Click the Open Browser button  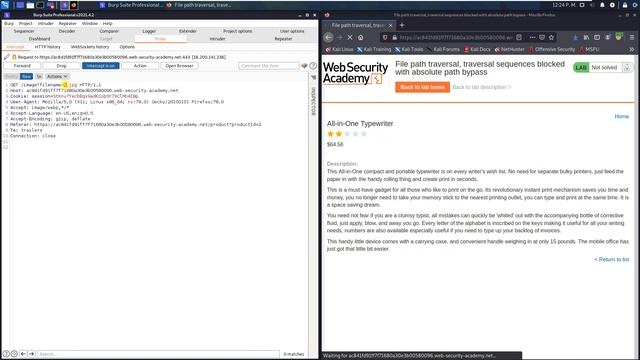pos(179,66)
